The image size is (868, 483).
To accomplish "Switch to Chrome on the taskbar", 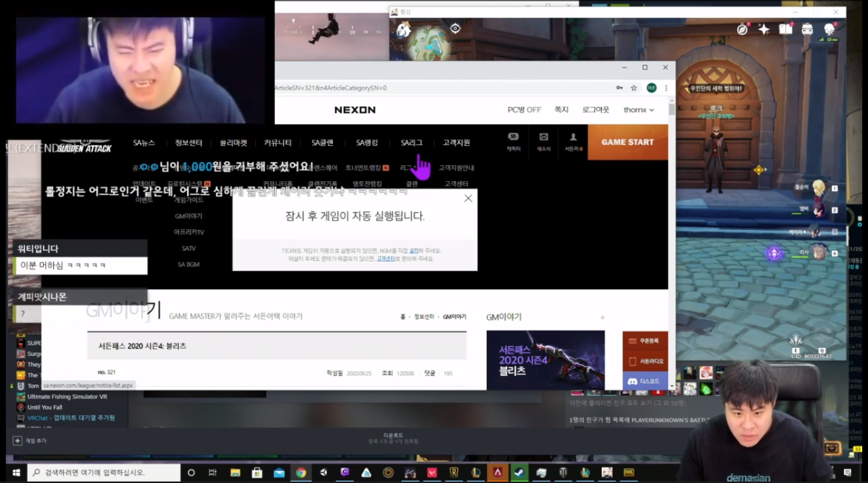I will pos(301,472).
